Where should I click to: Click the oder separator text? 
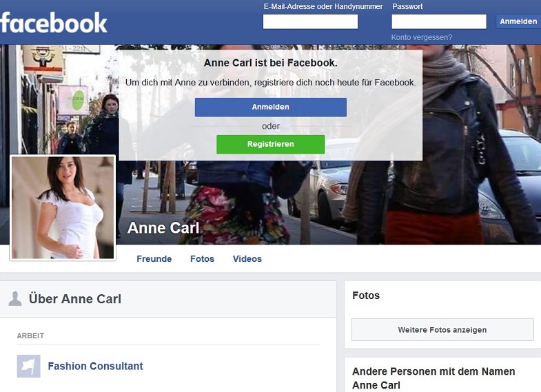(x=270, y=126)
